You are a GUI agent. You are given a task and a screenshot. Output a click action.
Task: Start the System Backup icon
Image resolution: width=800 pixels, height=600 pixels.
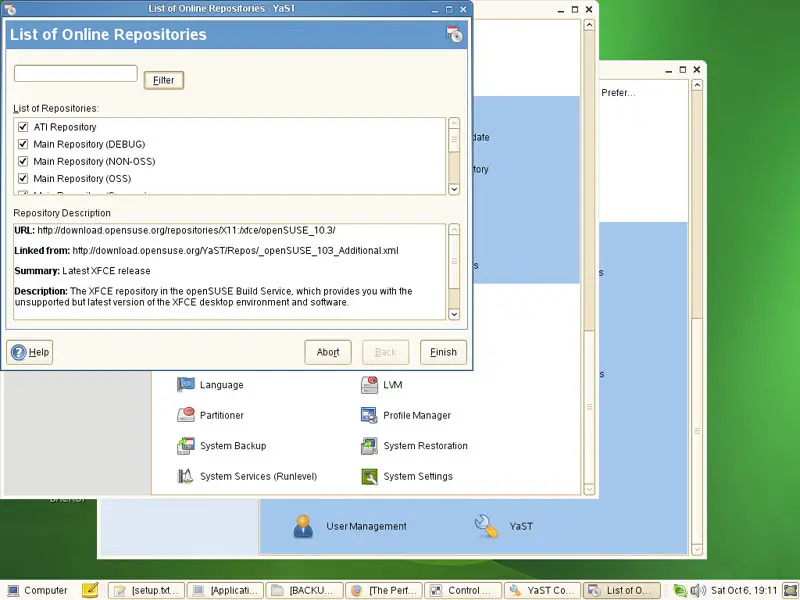point(186,445)
